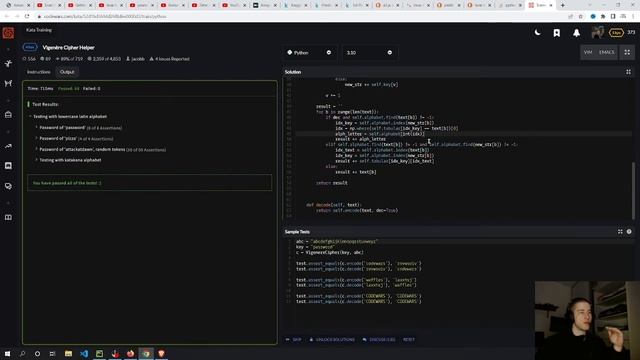The image size is (640, 360).
Task: Open new browser tab plus button
Action: pyautogui.click(x=562, y=5)
